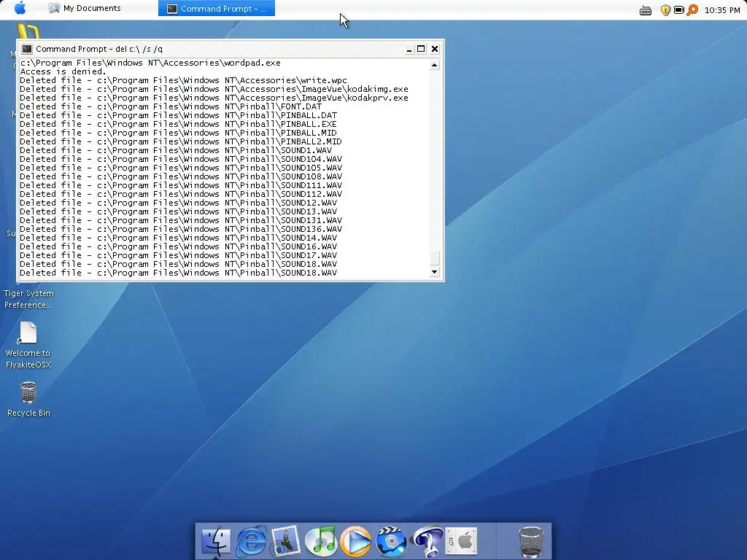Click the PINBALL2.MID deleted file line
This screenshot has height=560, width=747.
click(181, 141)
